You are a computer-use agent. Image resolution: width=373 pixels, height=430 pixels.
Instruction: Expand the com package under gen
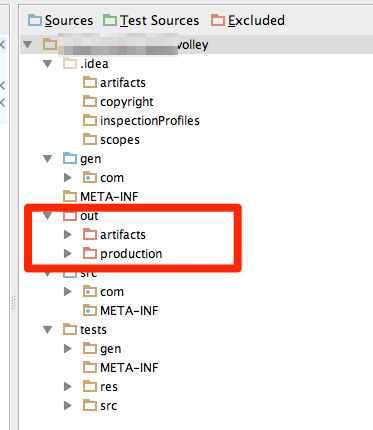68,178
